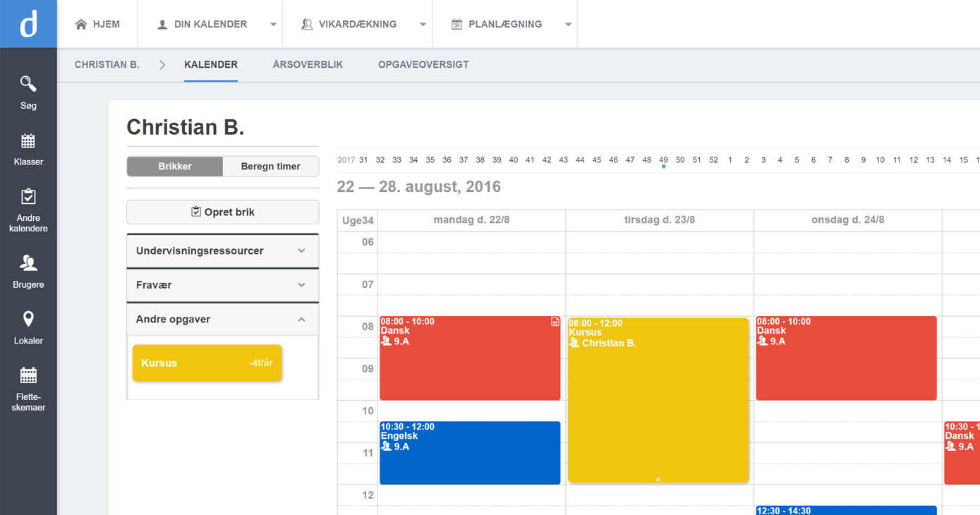Jump to week 34 in the week strip
Image resolution: width=980 pixels, height=515 pixels.
coord(413,160)
